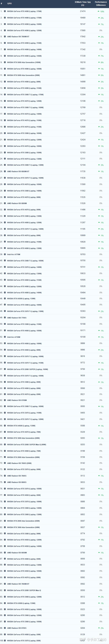This screenshot has width=109, height=644.
Task: Click plus icon next to RTX 3080 Ti (Laptop, 175W)
Action: point(5,95)
